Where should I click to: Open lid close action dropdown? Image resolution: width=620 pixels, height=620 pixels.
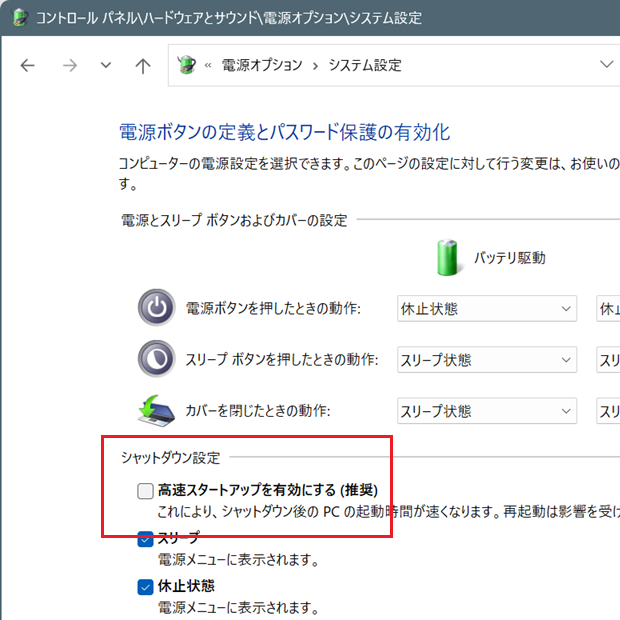pos(486,411)
